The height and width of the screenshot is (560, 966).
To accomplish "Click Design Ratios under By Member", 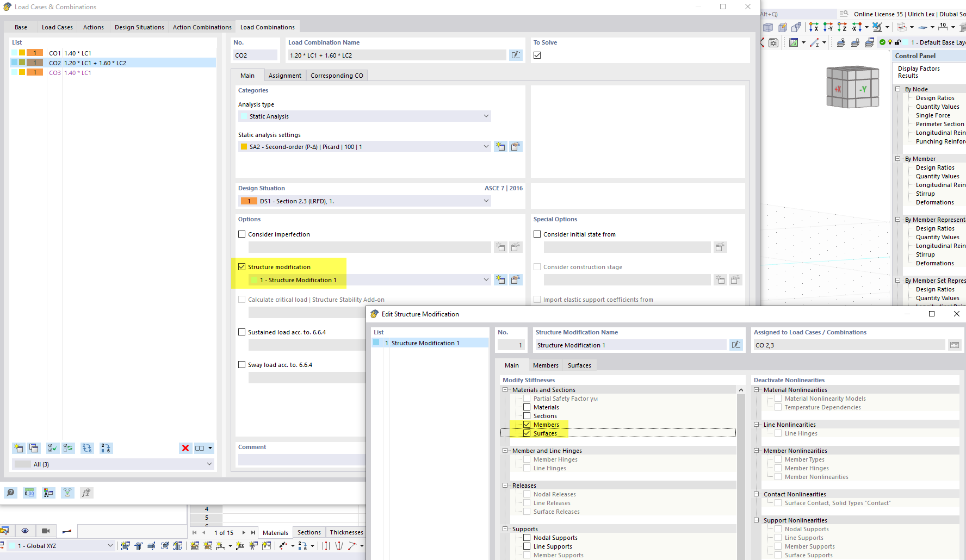I will click(935, 167).
